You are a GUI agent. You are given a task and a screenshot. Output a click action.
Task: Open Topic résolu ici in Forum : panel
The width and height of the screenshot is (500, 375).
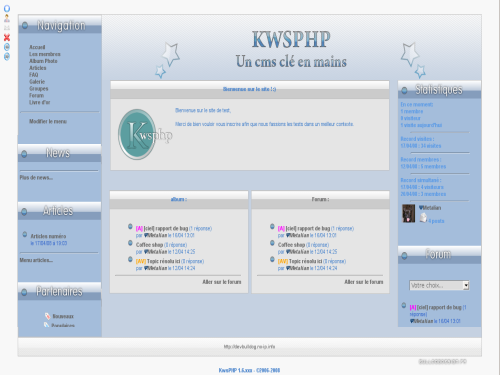[305, 261]
